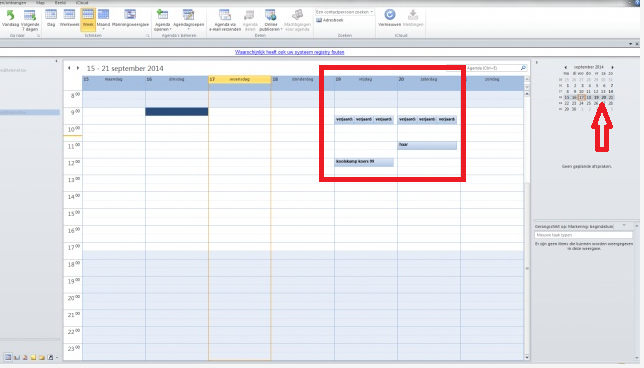Expand/collapse the to-do bar arrow

pos(536,62)
